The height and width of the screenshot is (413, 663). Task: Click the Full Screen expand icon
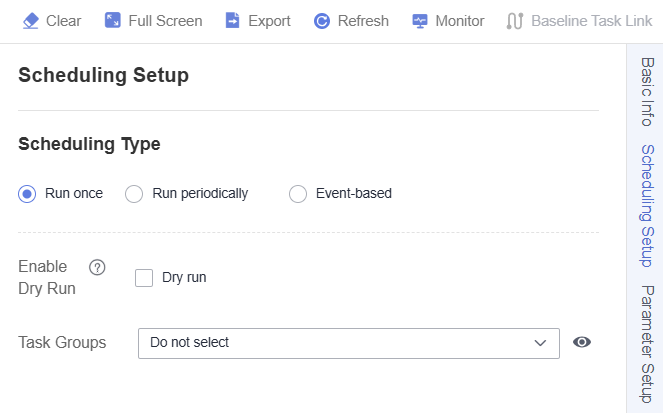click(x=112, y=20)
